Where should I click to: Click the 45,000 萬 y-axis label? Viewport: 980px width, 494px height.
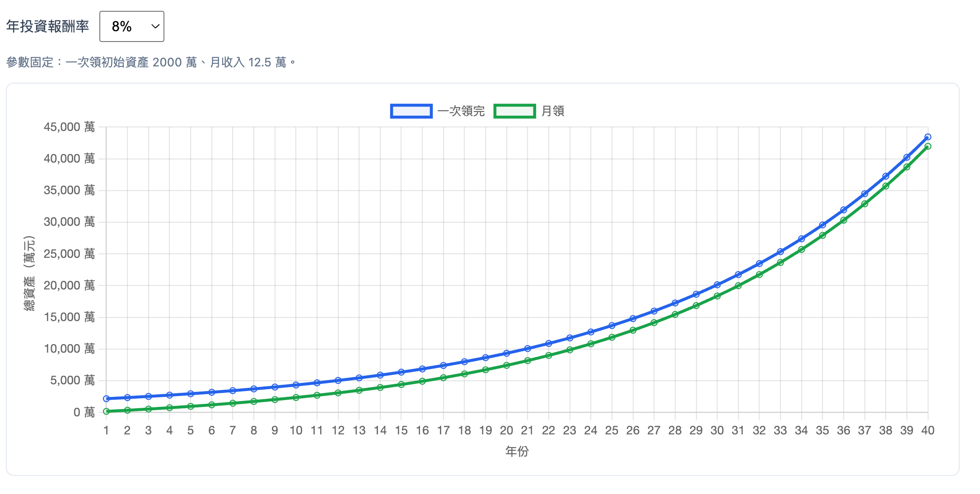coord(69,127)
